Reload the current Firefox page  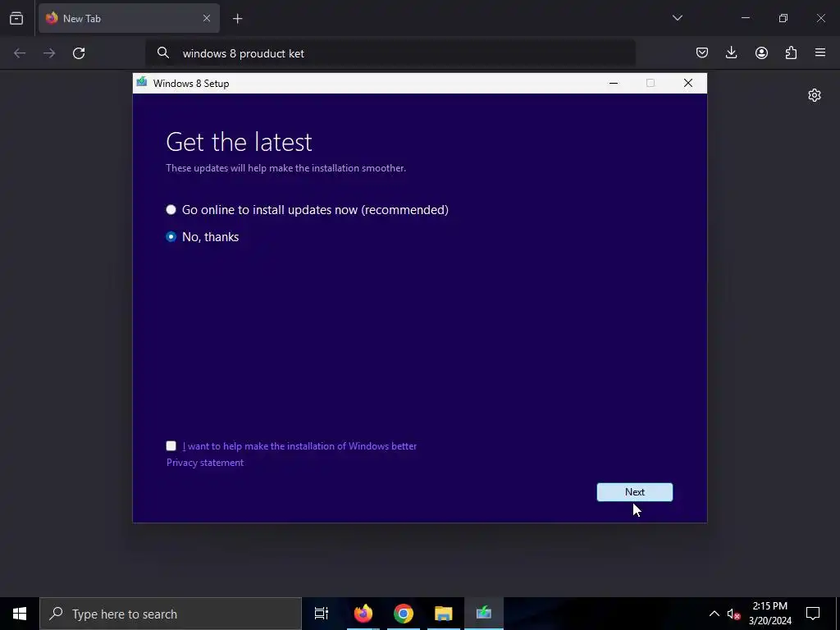[79, 53]
